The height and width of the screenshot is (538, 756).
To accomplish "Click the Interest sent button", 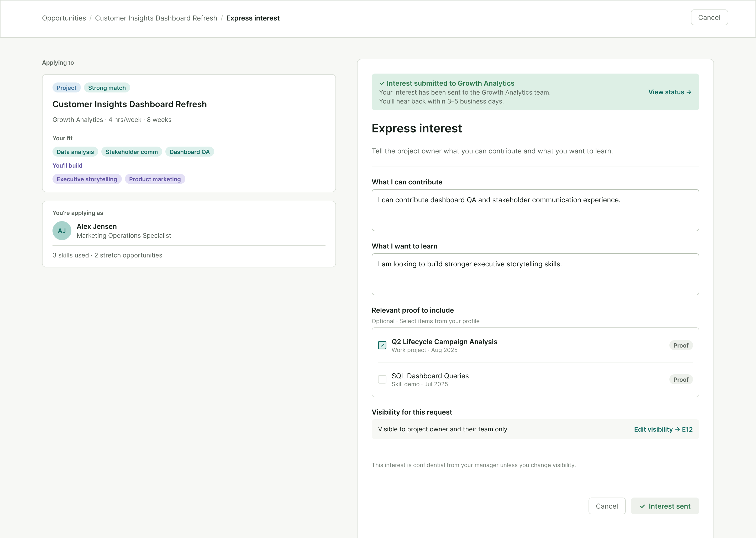I will coord(665,506).
